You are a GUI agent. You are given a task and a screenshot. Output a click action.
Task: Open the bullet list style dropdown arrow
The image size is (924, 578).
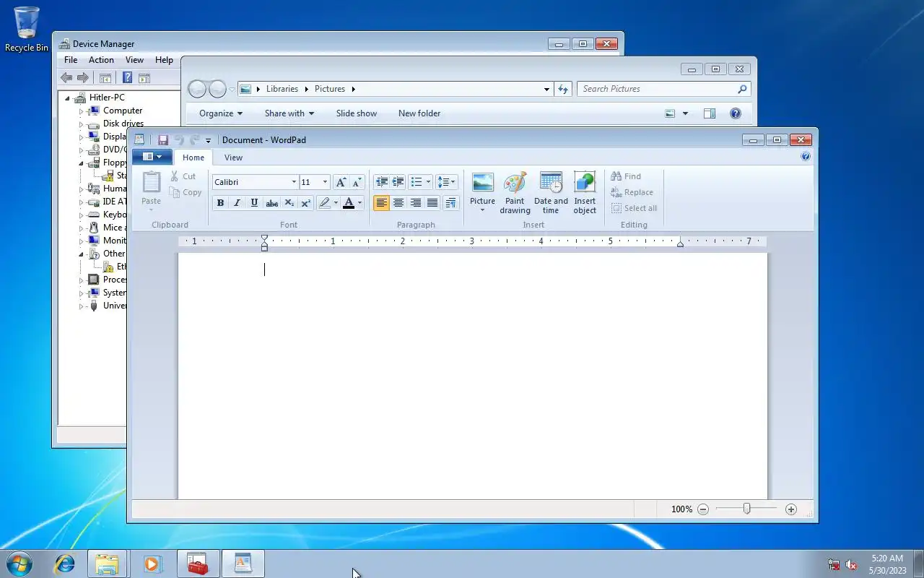coord(428,182)
